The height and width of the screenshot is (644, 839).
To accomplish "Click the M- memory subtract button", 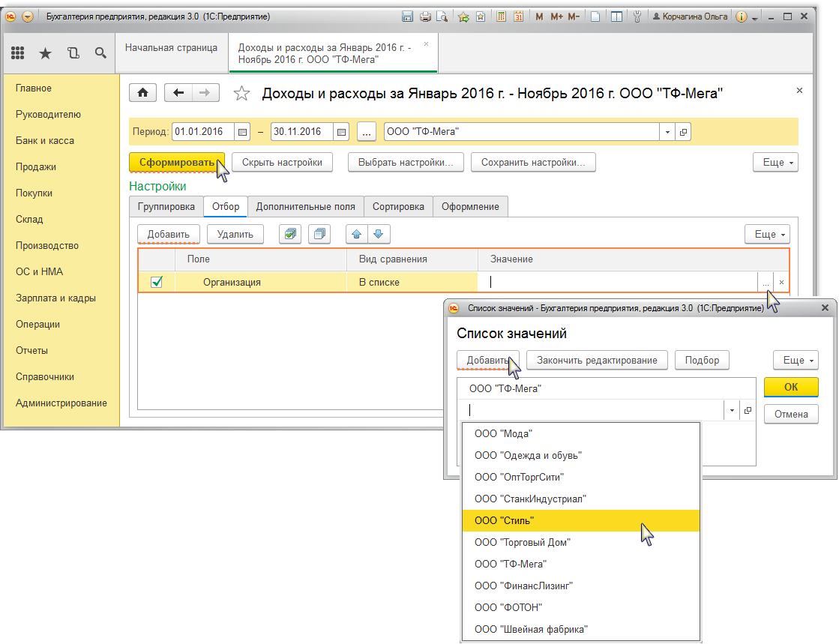I will [x=574, y=16].
